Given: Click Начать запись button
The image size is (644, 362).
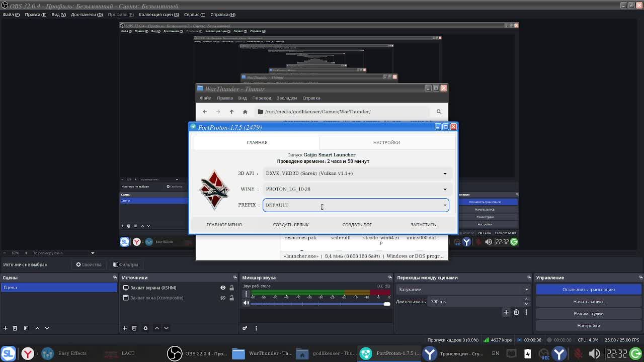Looking at the screenshot, I should [x=588, y=301].
